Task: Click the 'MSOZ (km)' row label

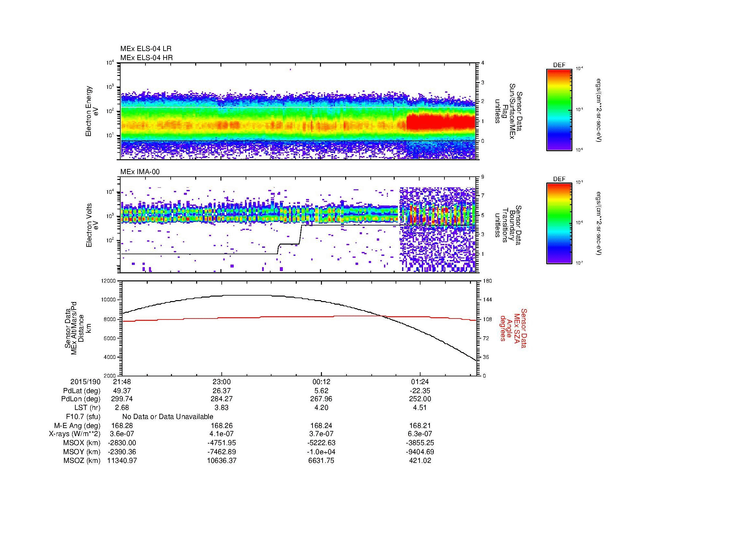Action: [x=82, y=461]
